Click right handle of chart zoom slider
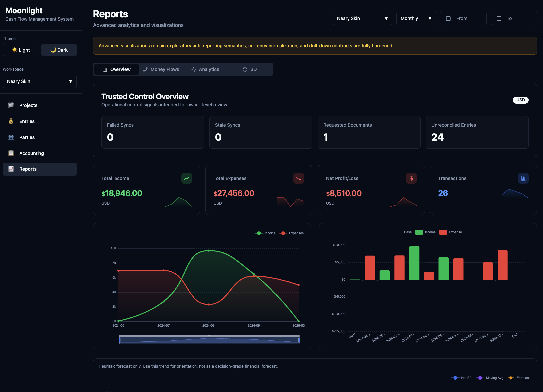This screenshot has height=392, width=543. coord(299,340)
